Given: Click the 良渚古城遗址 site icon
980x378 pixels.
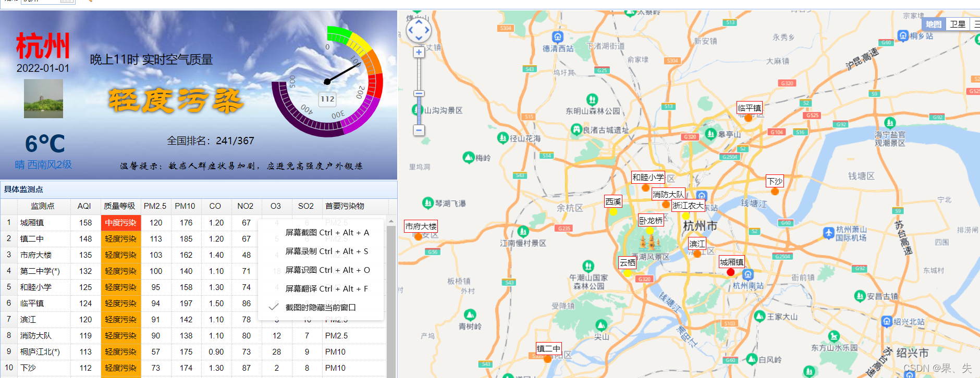Looking at the screenshot, I should (576, 129).
